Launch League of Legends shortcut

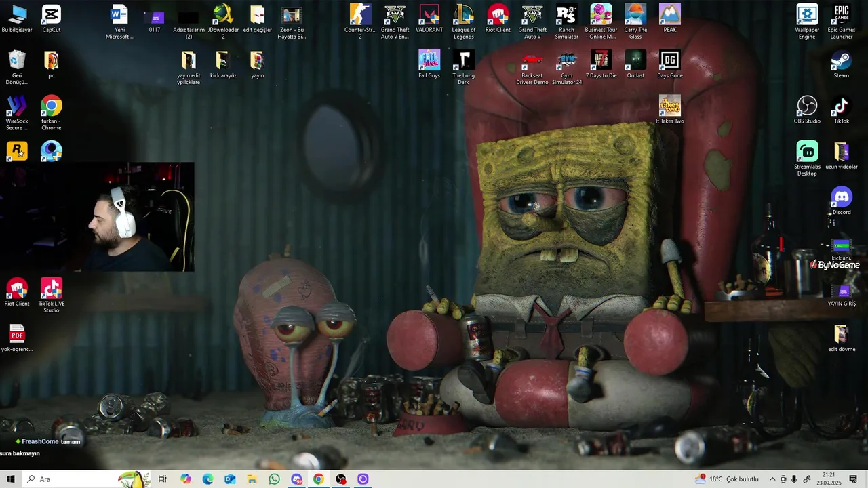(464, 22)
